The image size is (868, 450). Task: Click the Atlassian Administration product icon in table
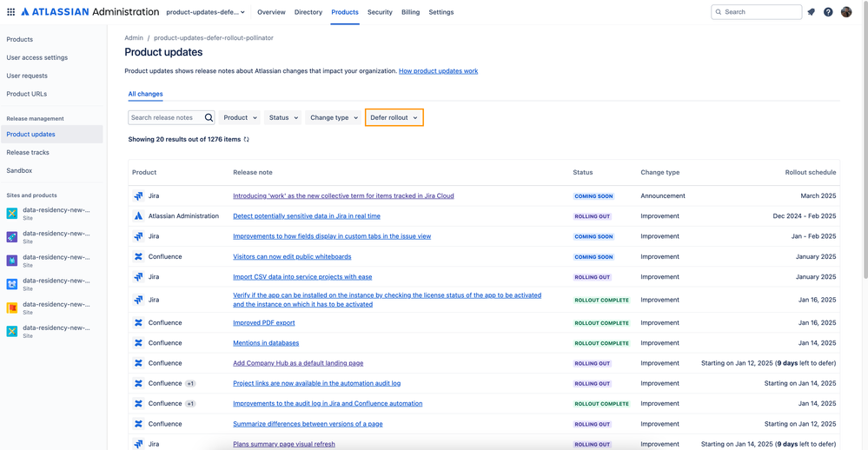coord(138,215)
